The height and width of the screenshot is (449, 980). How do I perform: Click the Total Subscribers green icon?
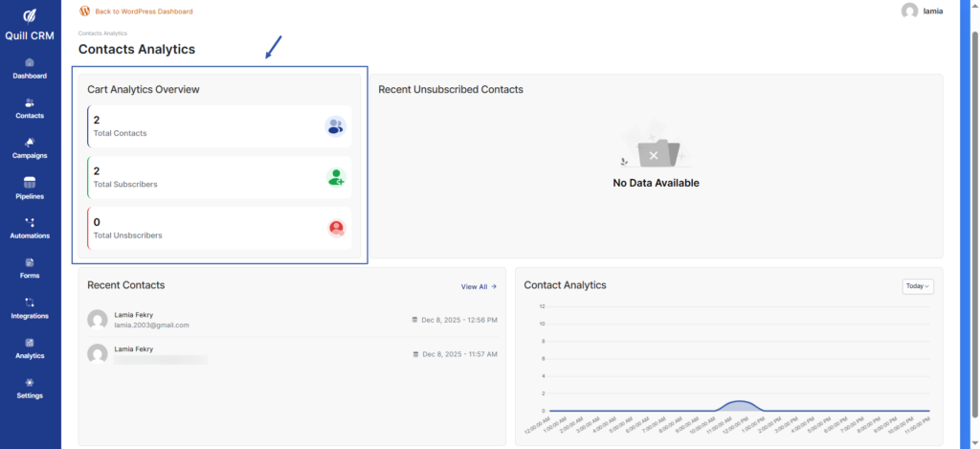(x=336, y=177)
